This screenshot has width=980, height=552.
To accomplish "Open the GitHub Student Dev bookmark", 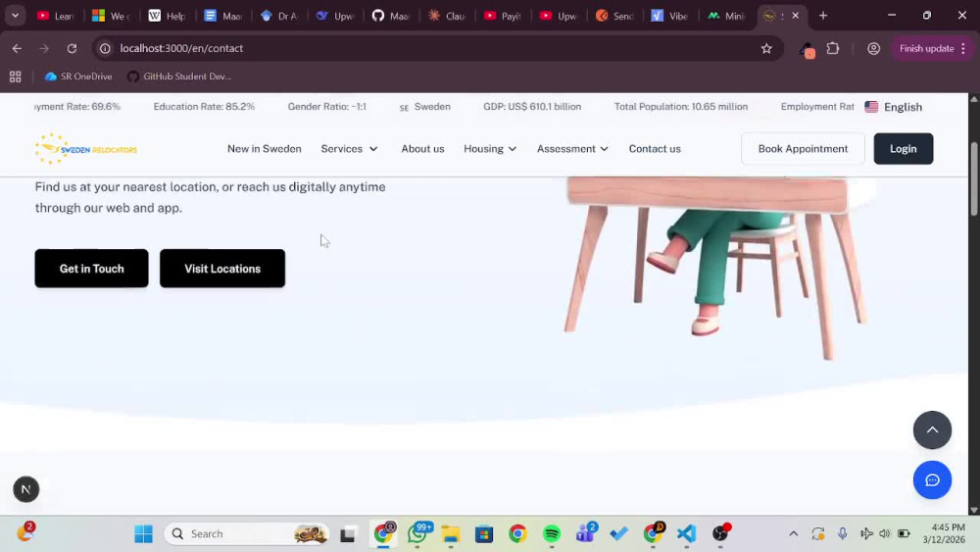I will [x=179, y=76].
